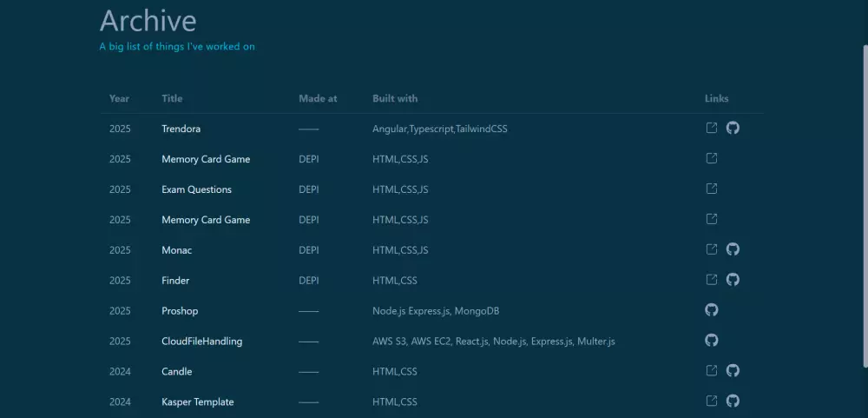Image resolution: width=868 pixels, height=418 pixels.
Task: Open Trendora GitHub repository icon
Action: tap(733, 128)
